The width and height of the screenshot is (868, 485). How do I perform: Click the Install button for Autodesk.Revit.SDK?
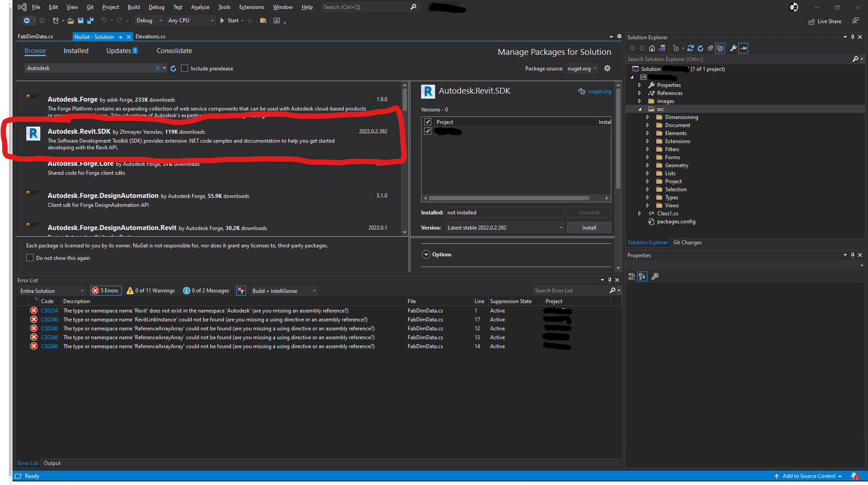pyautogui.click(x=589, y=227)
